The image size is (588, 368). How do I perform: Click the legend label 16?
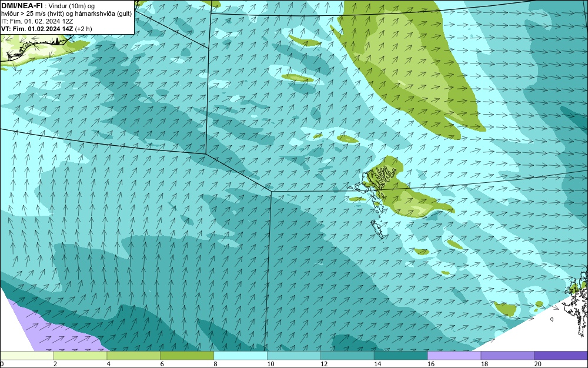click(x=431, y=364)
